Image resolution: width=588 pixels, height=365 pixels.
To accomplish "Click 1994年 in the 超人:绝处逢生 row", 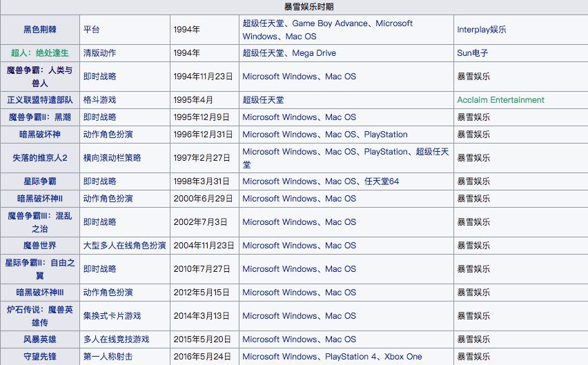I will 187,53.
